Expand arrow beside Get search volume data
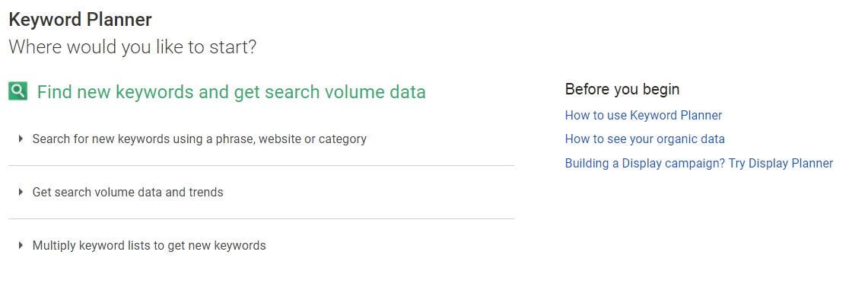The image size is (868, 287). 21,193
